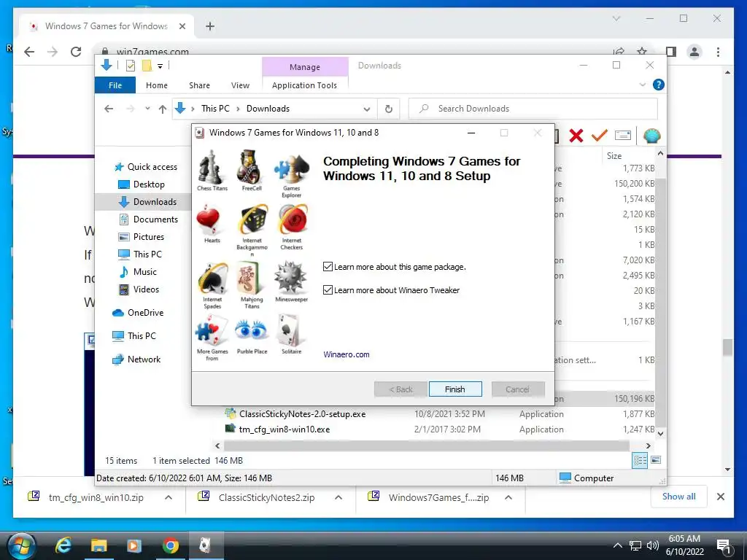The height and width of the screenshot is (560, 747).
Task: Open Chrome profile avatar
Action: (694, 52)
